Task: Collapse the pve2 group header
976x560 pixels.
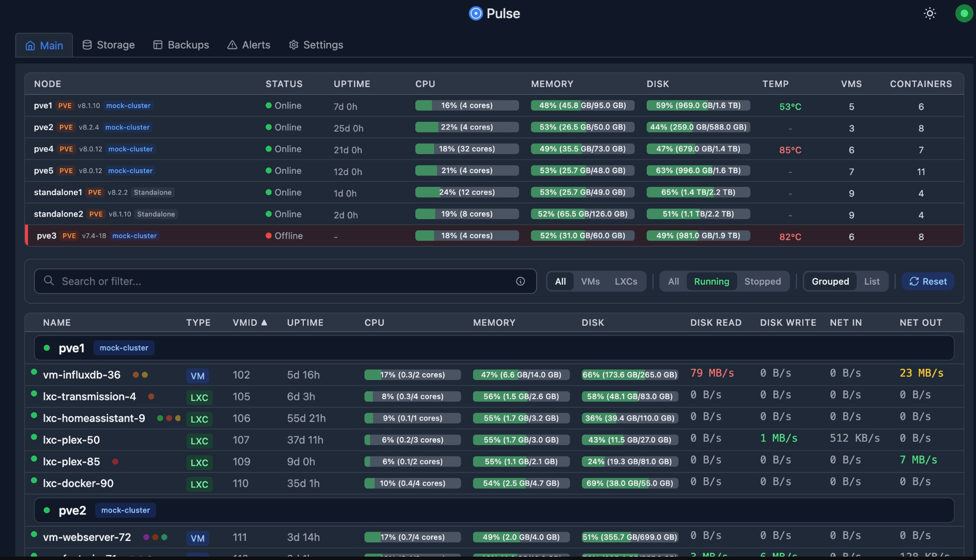Action: tap(72, 510)
